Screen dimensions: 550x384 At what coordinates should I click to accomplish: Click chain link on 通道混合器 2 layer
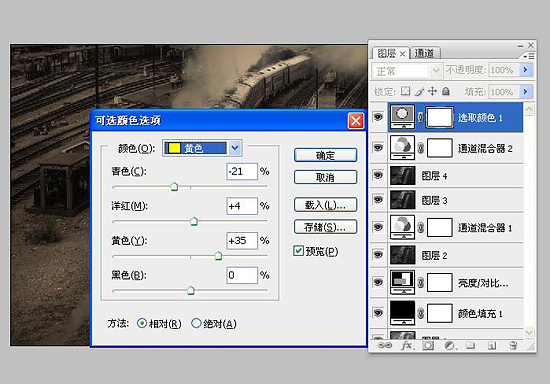421,148
